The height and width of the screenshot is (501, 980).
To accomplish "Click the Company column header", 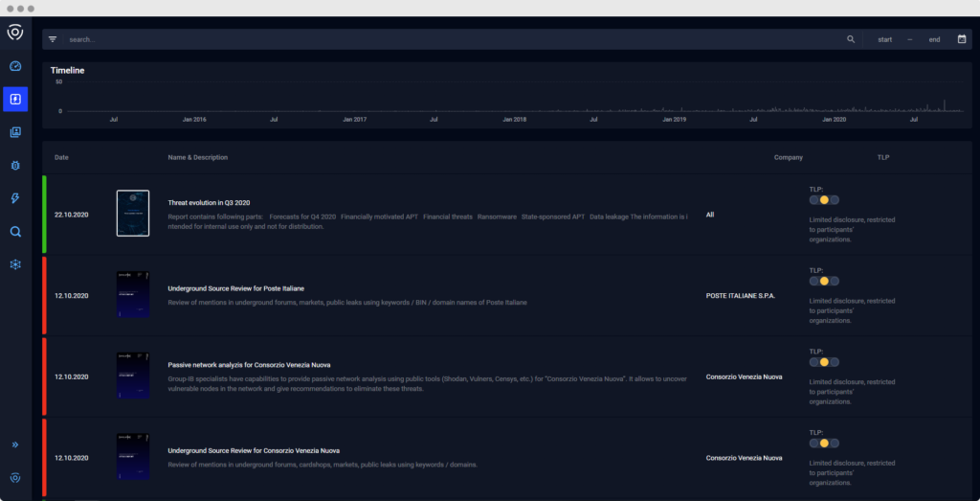I will tap(788, 157).
